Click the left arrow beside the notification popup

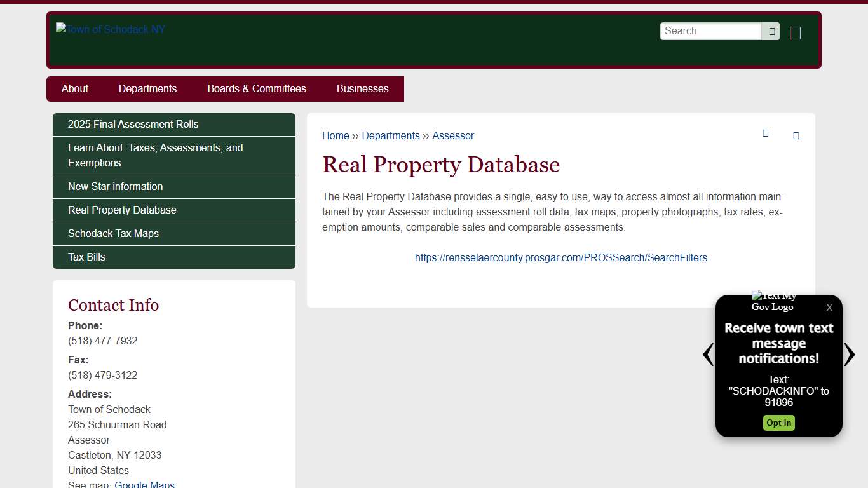click(707, 355)
